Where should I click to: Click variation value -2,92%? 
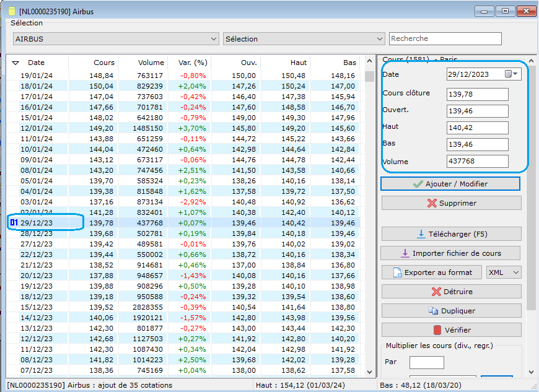[193, 202]
